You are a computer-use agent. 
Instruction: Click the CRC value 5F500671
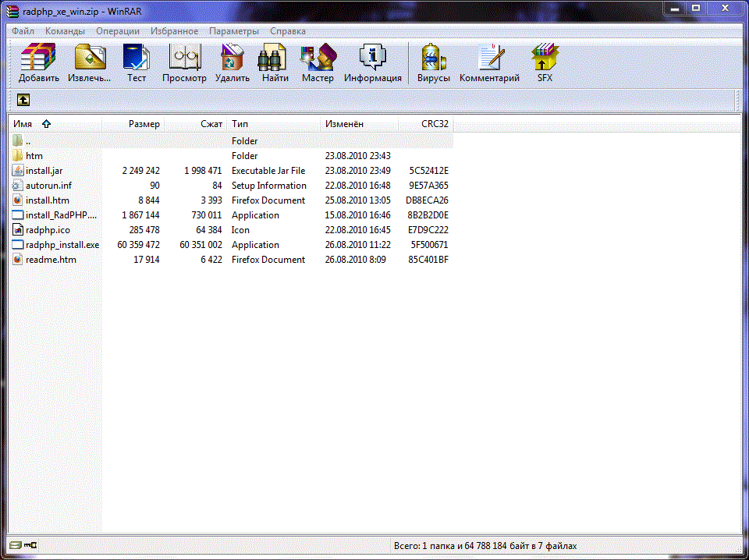click(429, 244)
